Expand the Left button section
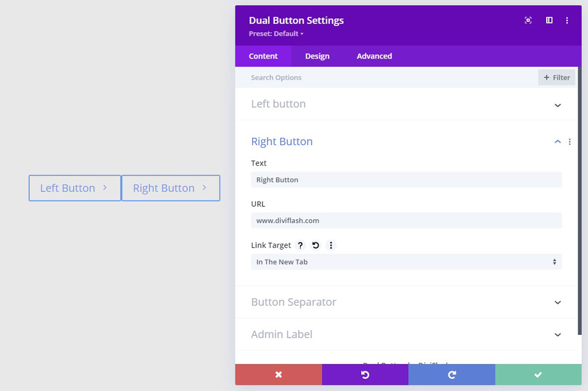The width and height of the screenshot is (588, 391). click(x=558, y=105)
